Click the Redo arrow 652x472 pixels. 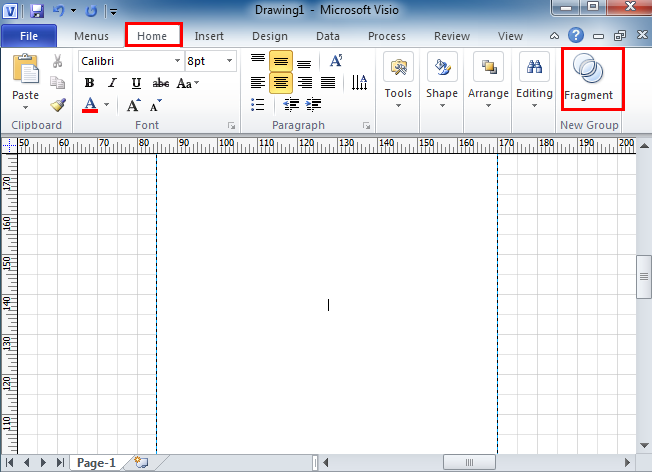click(91, 11)
